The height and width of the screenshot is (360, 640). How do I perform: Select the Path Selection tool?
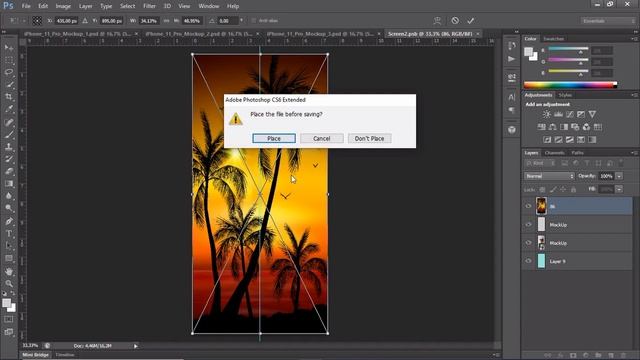tap(9, 246)
